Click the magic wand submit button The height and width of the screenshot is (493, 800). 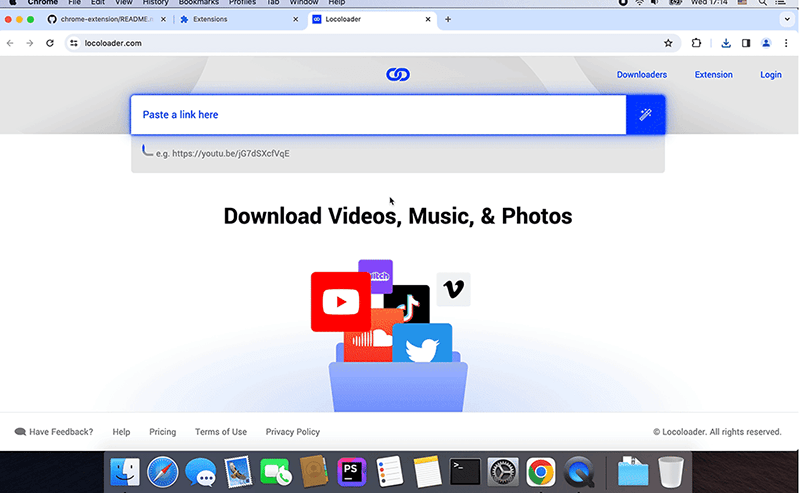(645, 114)
